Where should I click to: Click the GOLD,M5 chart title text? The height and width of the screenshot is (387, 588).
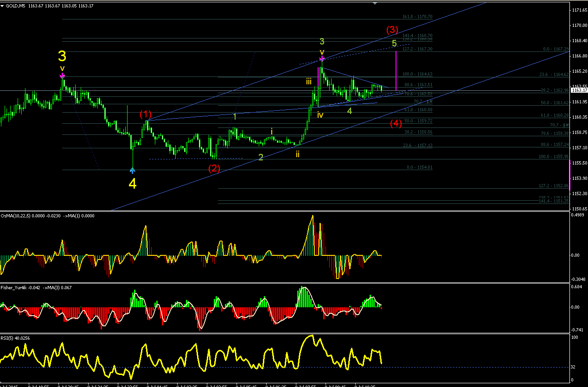(x=16, y=5)
